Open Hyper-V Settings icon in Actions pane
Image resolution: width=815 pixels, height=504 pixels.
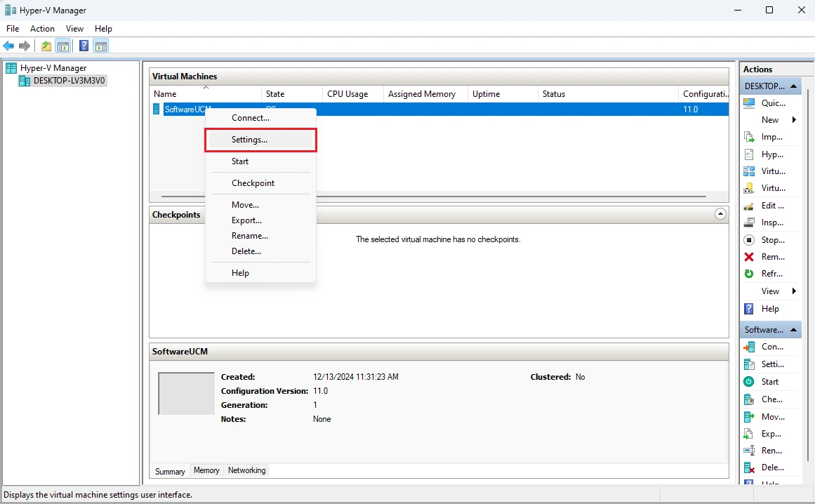point(749,154)
